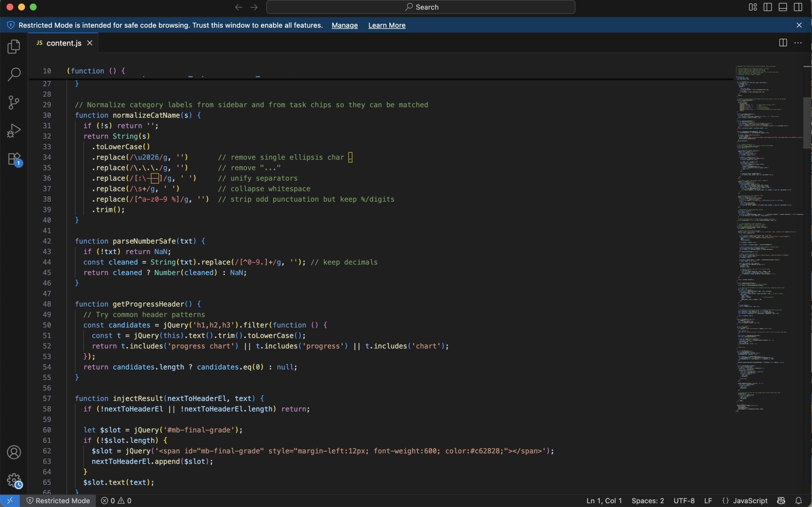Image resolution: width=812 pixels, height=507 pixels.
Task: Open the Accounts menu icon
Action: tap(14, 452)
